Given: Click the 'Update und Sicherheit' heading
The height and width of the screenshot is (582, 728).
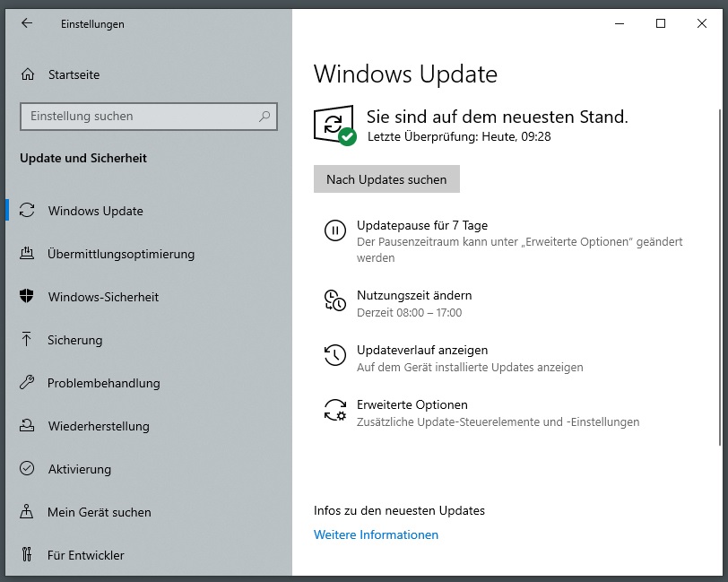Looking at the screenshot, I should pyautogui.click(x=83, y=158).
